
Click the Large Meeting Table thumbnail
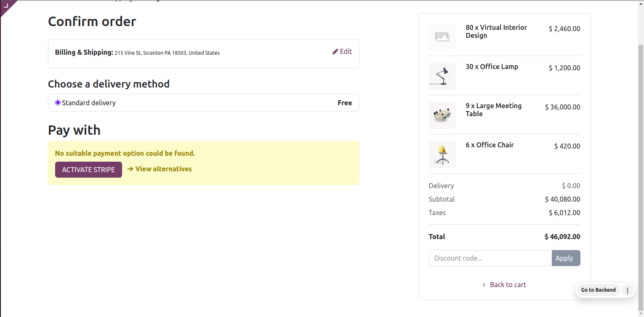(442, 115)
